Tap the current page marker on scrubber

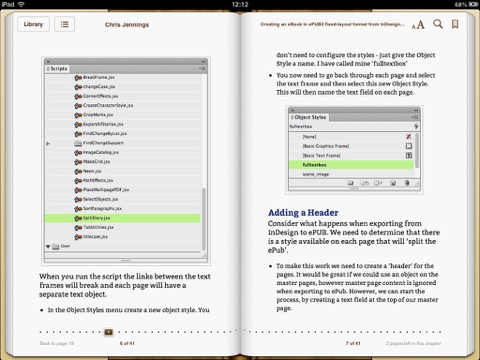[109, 332]
